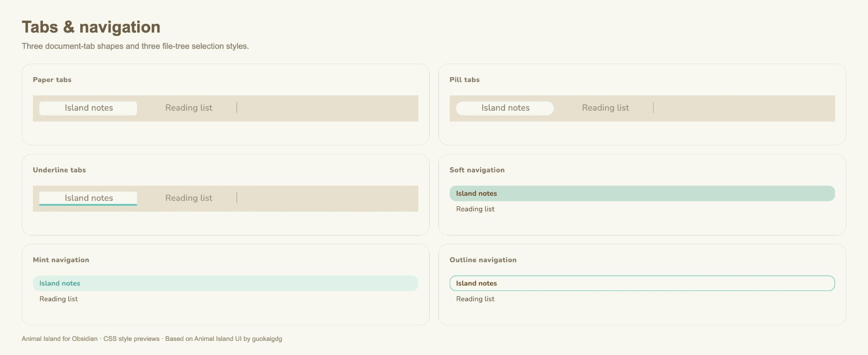The image size is (868, 355).
Task: Click the Soft navigation card title
Action: 477,170
